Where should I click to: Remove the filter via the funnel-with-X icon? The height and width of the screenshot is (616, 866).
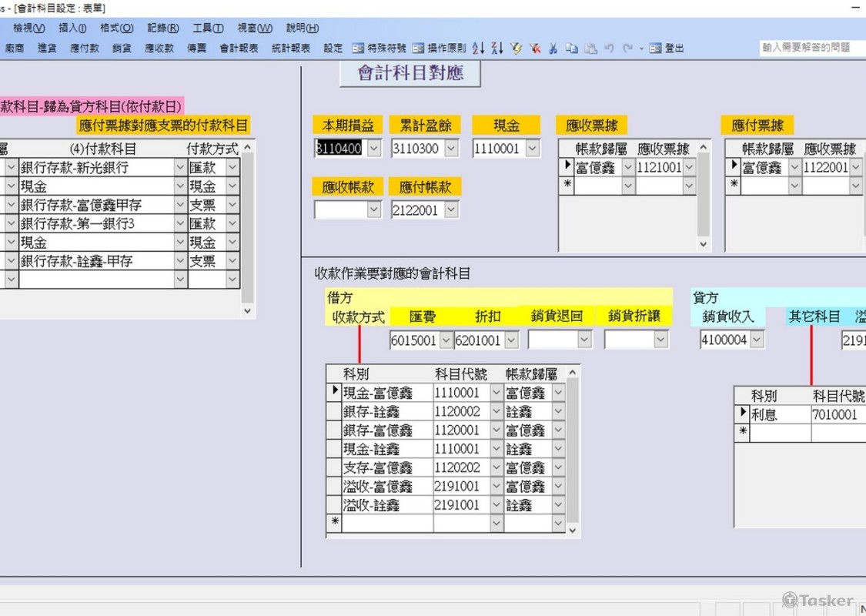click(x=535, y=48)
